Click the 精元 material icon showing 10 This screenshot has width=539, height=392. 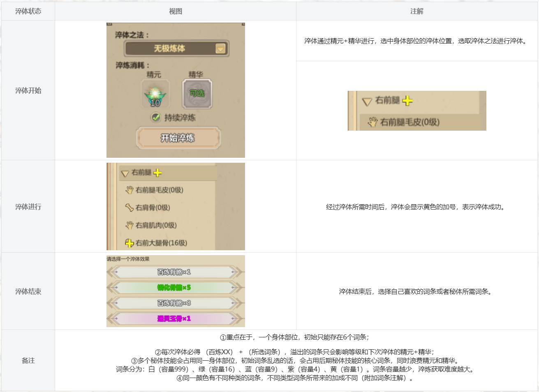(155, 95)
